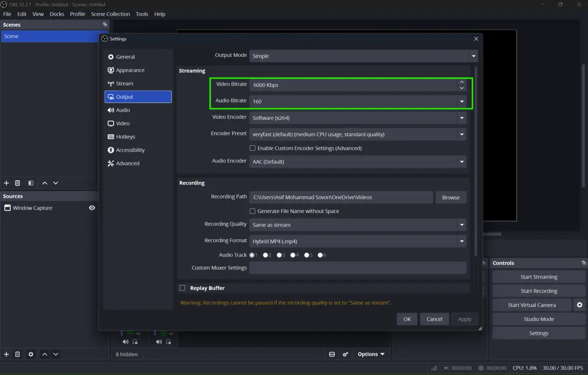Pop out the Controls dock
Screen dimensions: 588x375
tap(584, 263)
